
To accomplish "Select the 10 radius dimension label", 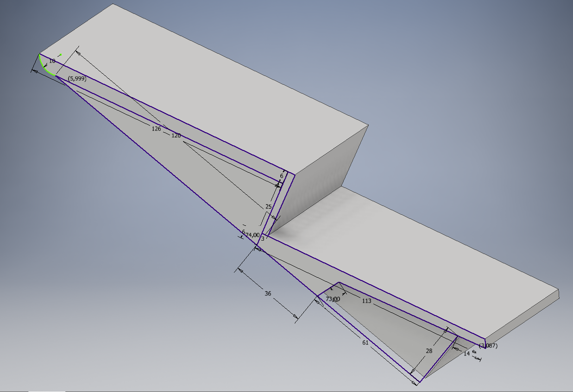I will tap(52, 61).
